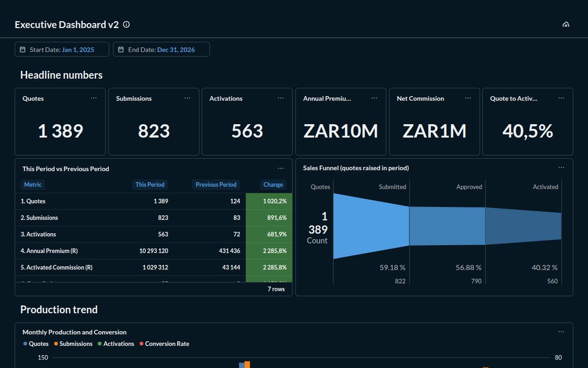The width and height of the screenshot is (588, 368).
Task: Click the info icon beside Executive Dashboard v2
Action: click(x=126, y=24)
